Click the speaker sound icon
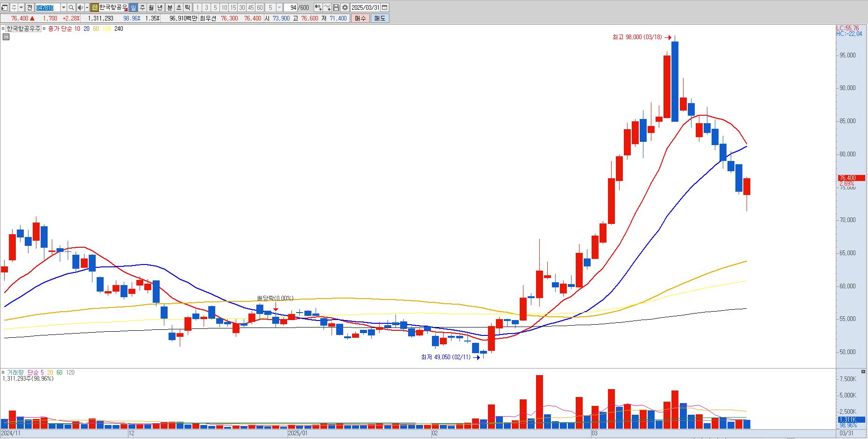 coord(80,7)
